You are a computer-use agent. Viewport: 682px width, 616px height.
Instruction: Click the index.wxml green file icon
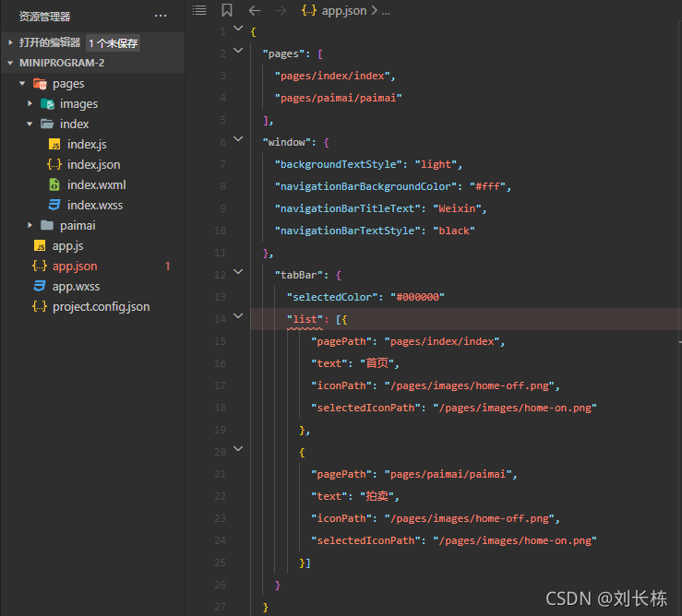pyautogui.click(x=54, y=184)
